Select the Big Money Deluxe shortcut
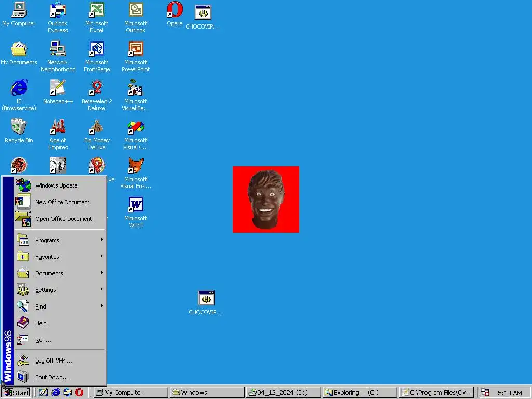The height and width of the screenshot is (399, 532). click(x=97, y=135)
